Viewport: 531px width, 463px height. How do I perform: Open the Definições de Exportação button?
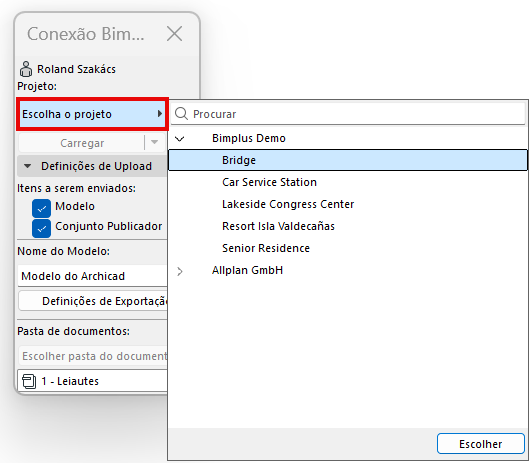pos(93,301)
